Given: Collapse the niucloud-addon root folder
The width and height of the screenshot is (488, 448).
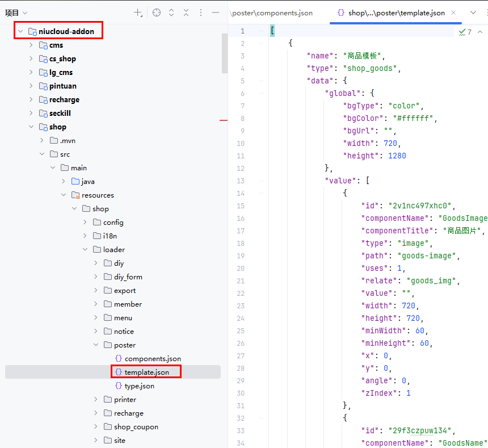Looking at the screenshot, I should [20, 32].
